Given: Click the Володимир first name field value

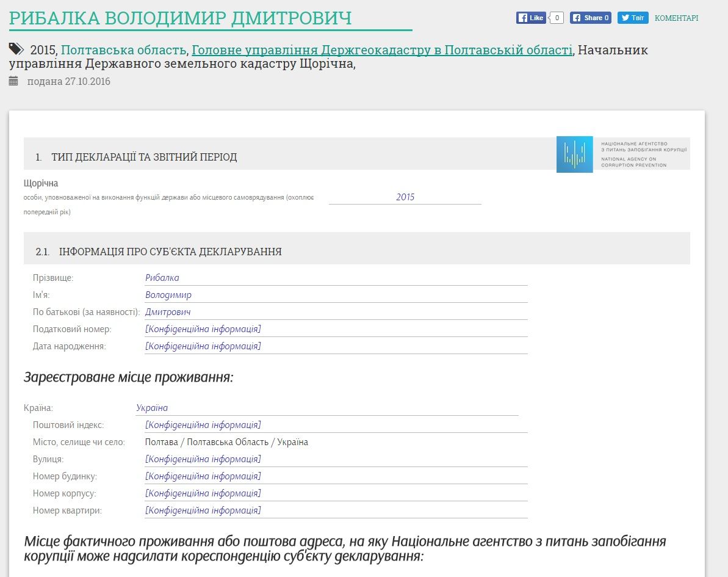Looking at the screenshot, I should coord(168,295).
